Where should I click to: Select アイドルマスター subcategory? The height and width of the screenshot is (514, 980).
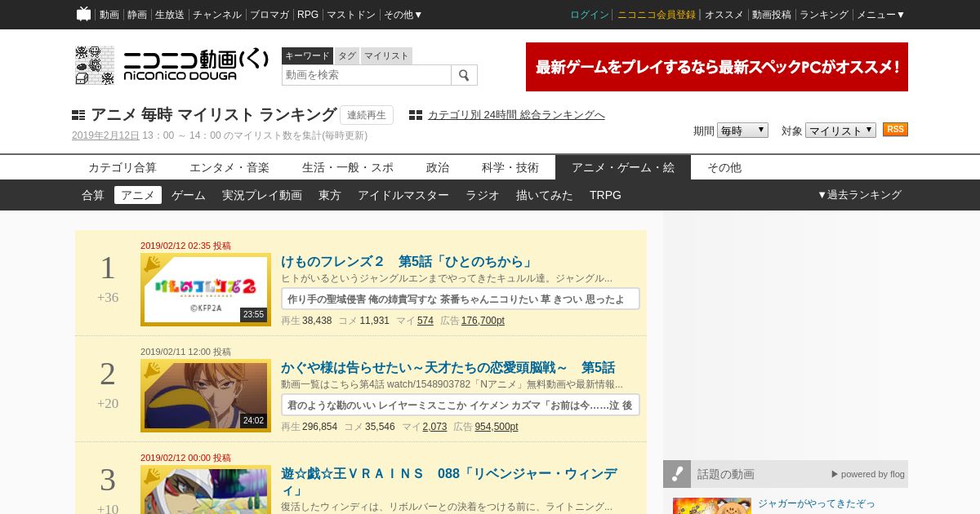pyautogui.click(x=403, y=195)
